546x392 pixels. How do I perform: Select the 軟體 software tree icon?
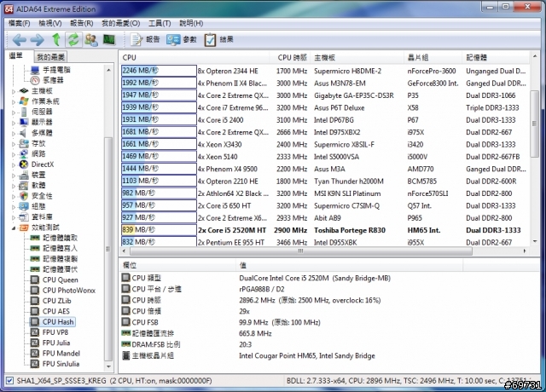click(x=24, y=186)
